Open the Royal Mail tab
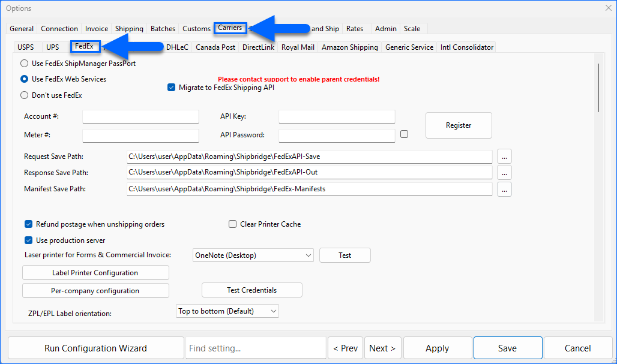The width and height of the screenshot is (617, 364). [298, 47]
